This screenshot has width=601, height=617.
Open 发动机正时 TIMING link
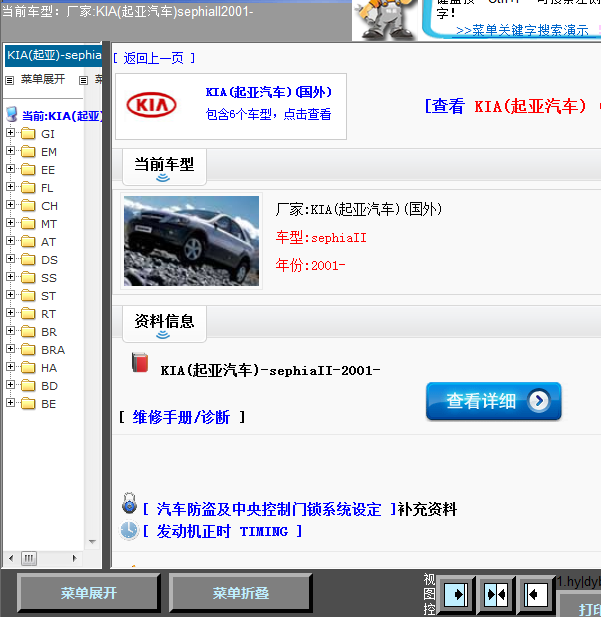click(222, 532)
